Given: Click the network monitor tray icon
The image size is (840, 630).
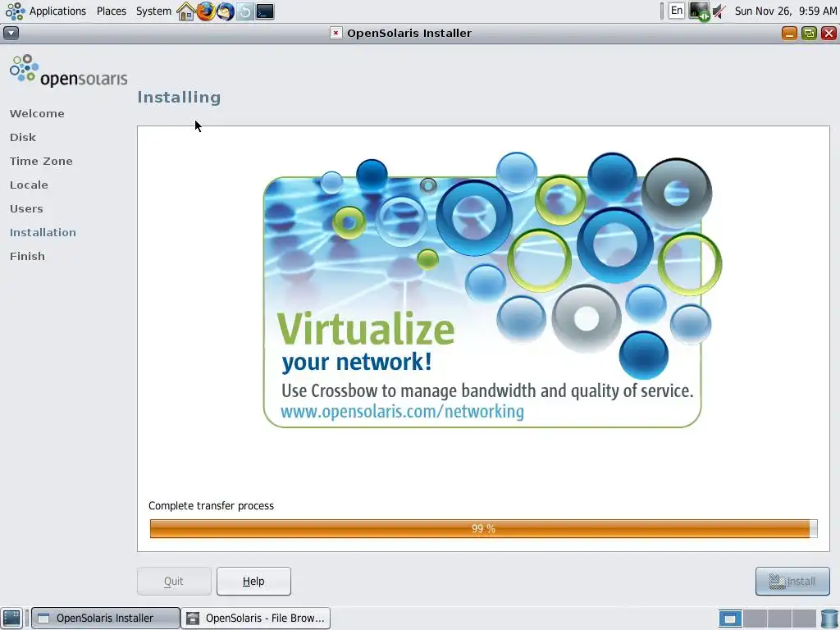Looking at the screenshot, I should click(699, 11).
